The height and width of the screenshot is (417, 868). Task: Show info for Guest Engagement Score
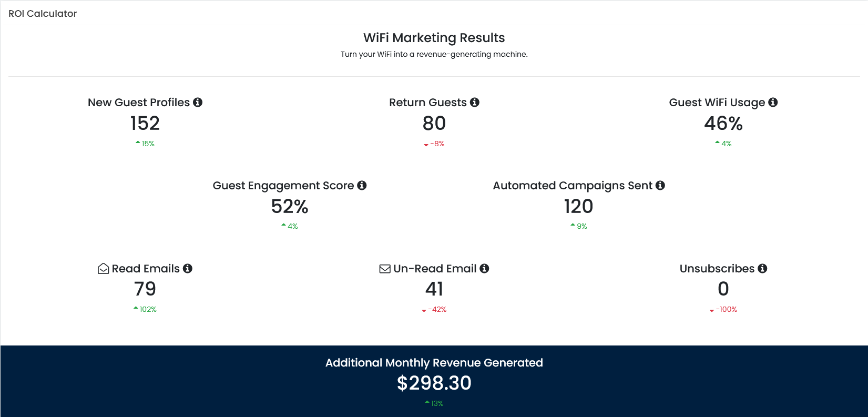362,185
